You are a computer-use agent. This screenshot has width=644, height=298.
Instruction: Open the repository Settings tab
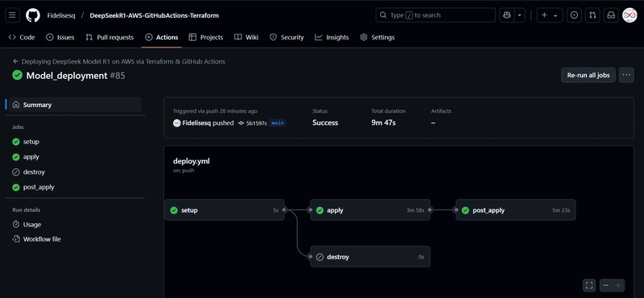378,37
